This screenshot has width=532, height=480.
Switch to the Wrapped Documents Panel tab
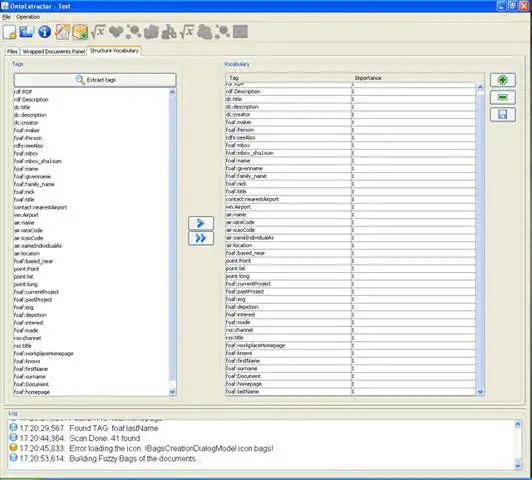54,52
